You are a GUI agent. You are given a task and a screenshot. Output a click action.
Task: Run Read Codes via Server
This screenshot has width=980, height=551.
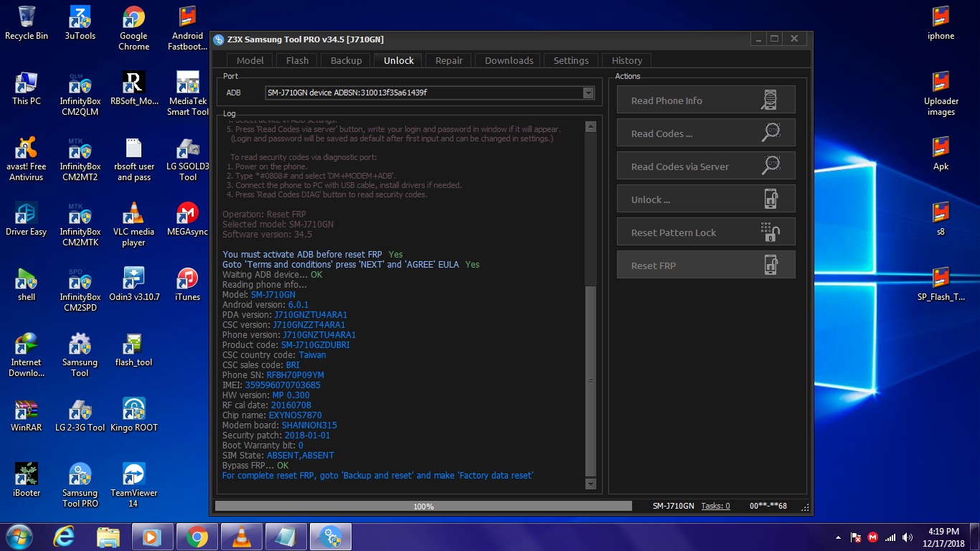click(706, 166)
